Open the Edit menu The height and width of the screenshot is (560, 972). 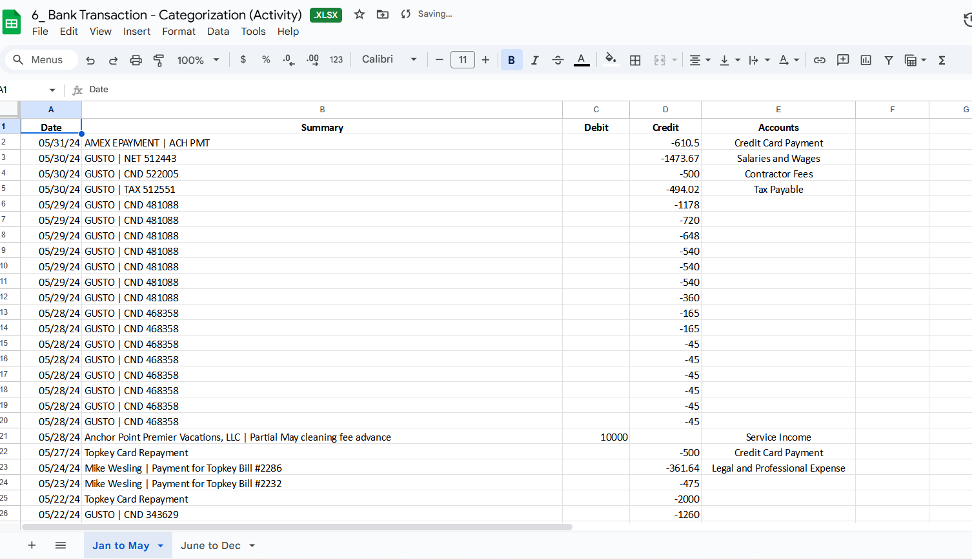pyautogui.click(x=68, y=31)
